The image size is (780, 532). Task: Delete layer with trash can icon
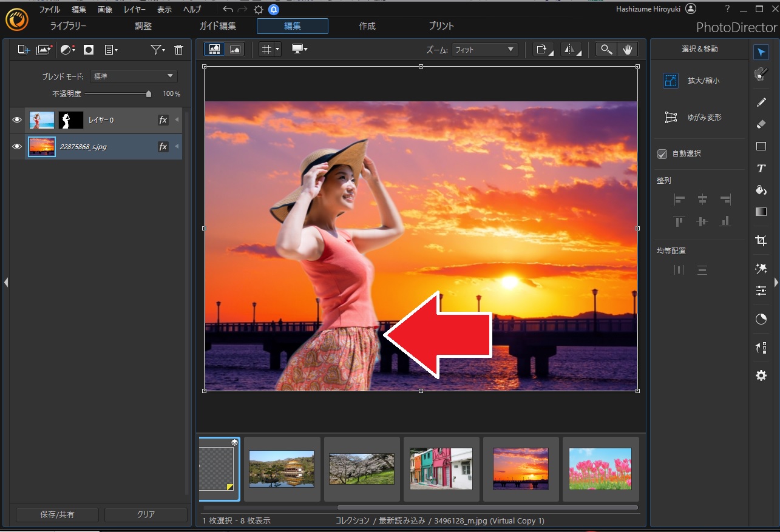pyautogui.click(x=178, y=50)
